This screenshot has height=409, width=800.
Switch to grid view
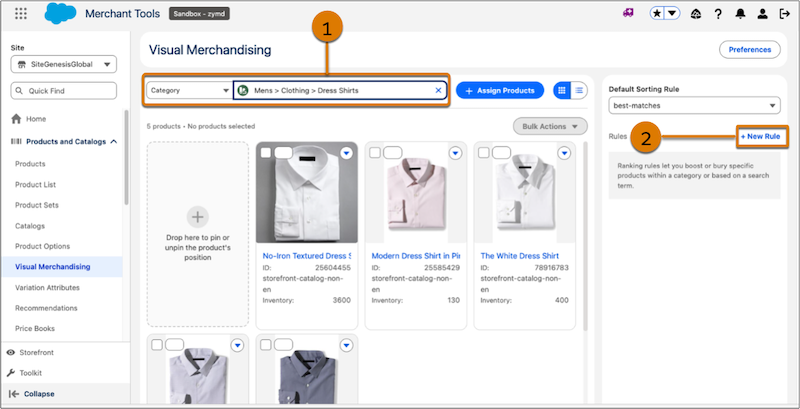pos(562,90)
